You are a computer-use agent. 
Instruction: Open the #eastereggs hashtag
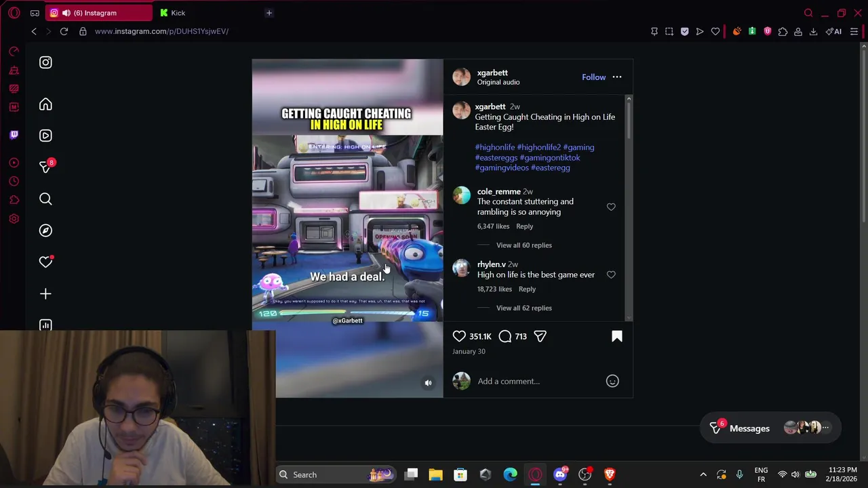(496, 157)
